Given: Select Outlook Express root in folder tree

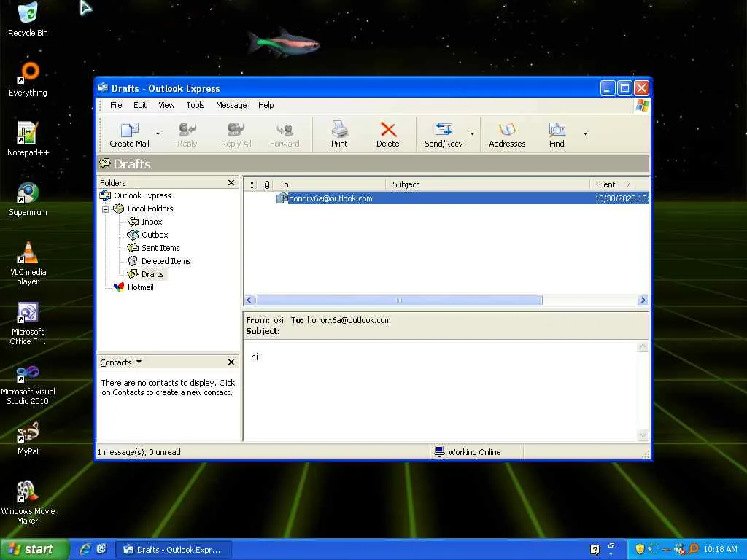Looking at the screenshot, I should (x=142, y=195).
